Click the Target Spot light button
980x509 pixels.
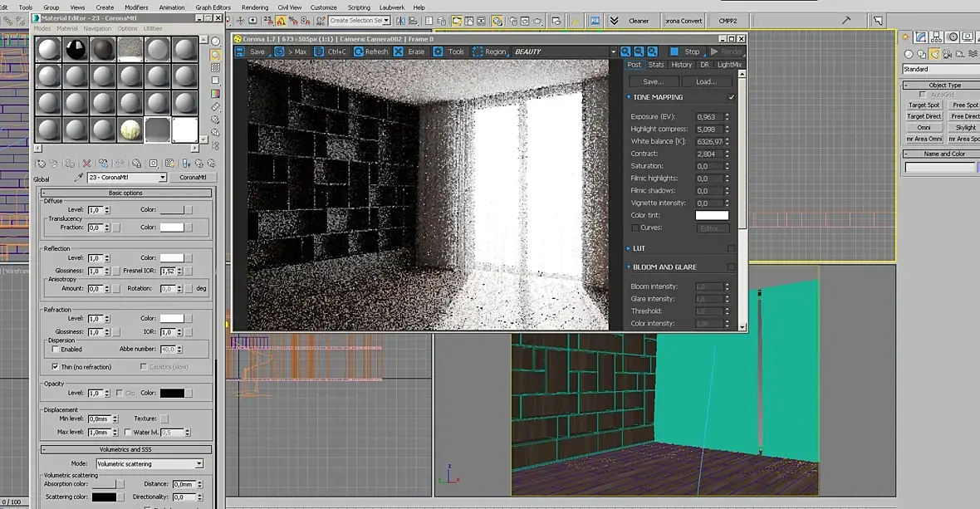pyautogui.click(x=924, y=105)
